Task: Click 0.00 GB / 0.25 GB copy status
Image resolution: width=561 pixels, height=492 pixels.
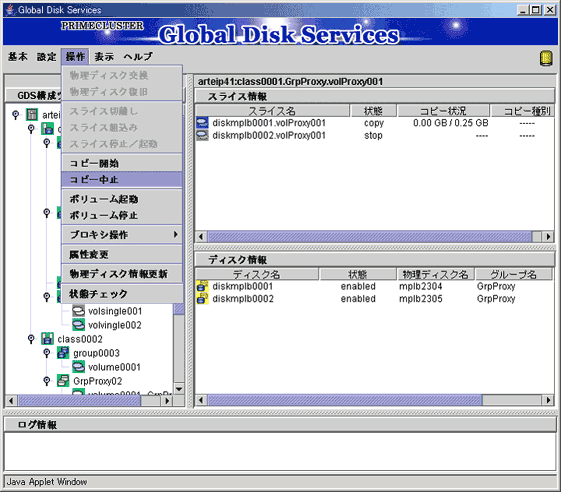Action: pos(450,123)
